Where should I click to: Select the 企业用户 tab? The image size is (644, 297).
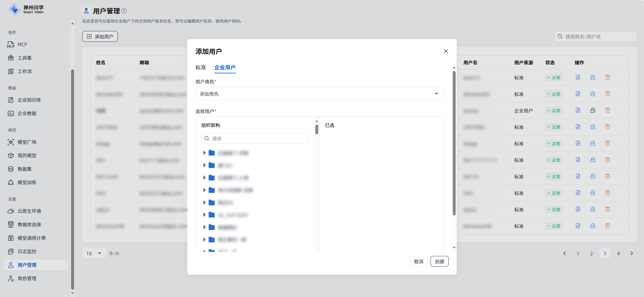pos(225,67)
